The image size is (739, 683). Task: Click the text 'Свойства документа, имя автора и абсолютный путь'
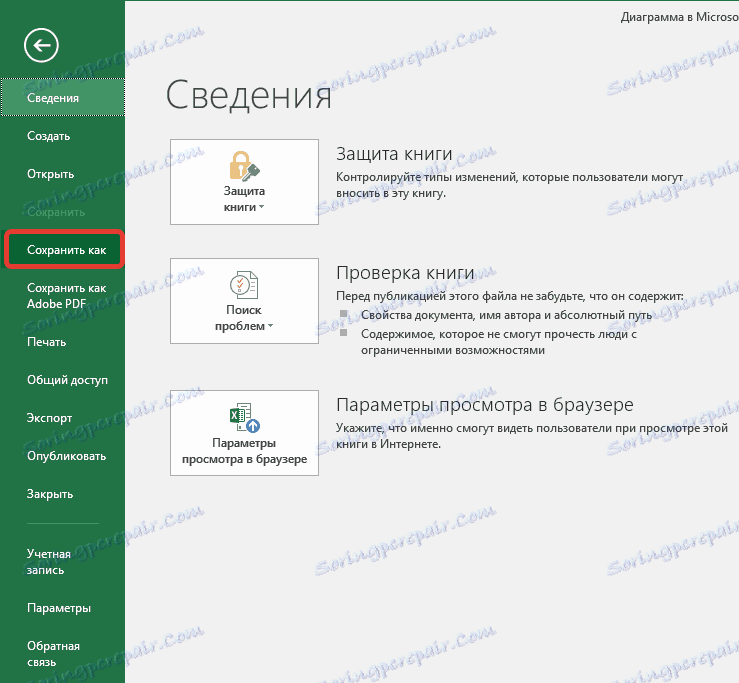pos(507,315)
